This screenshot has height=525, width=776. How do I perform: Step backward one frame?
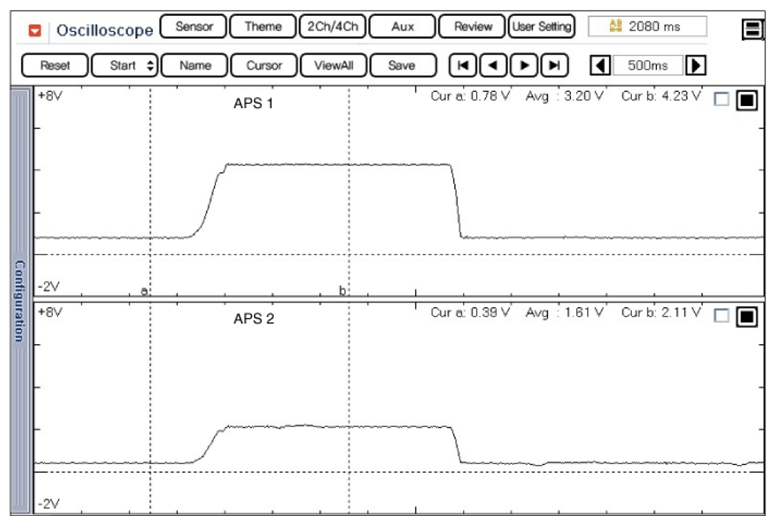click(x=493, y=66)
